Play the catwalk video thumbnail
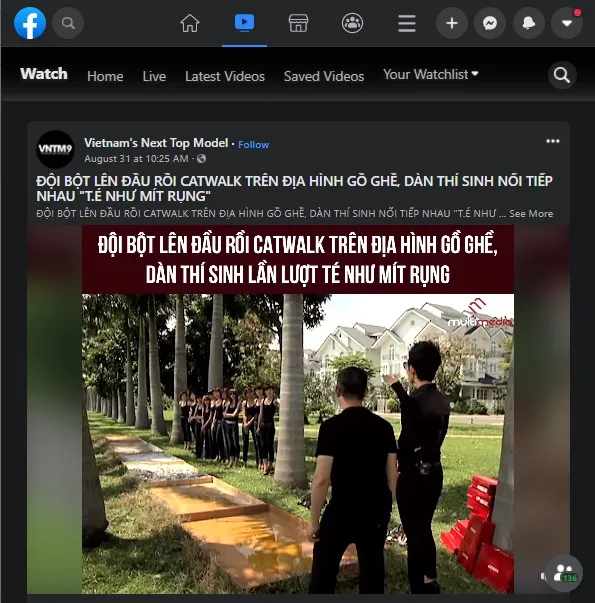This screenshot has height=603, width=595. (298, 410)
